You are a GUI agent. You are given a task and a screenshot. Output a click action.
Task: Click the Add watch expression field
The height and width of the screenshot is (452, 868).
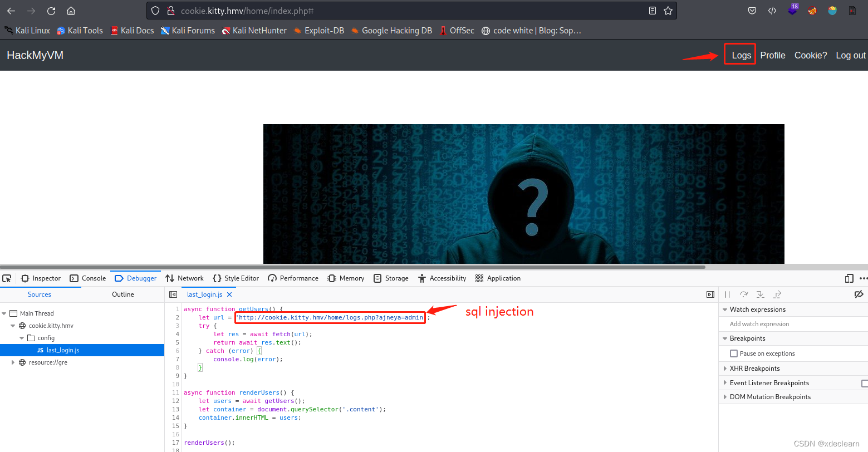coord(793,324)
